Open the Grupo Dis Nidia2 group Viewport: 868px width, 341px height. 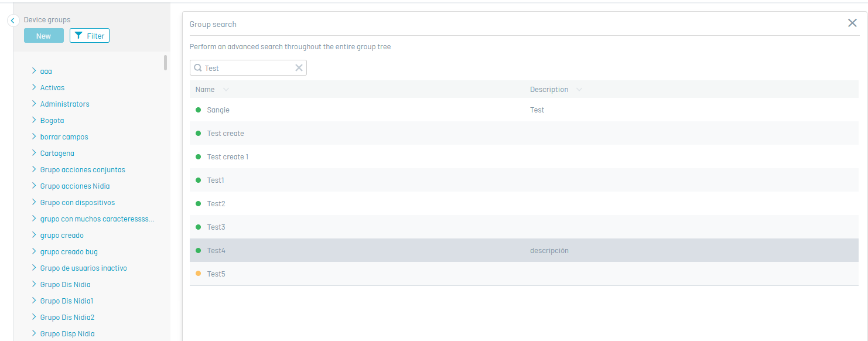pyautogui.click(x=67, y=317)
